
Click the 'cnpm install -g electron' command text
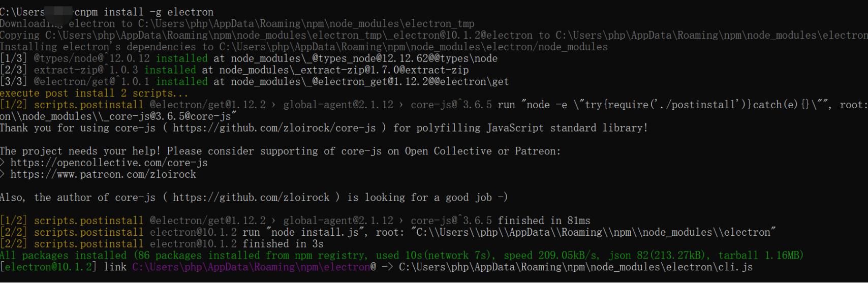(x=144, y=12)
